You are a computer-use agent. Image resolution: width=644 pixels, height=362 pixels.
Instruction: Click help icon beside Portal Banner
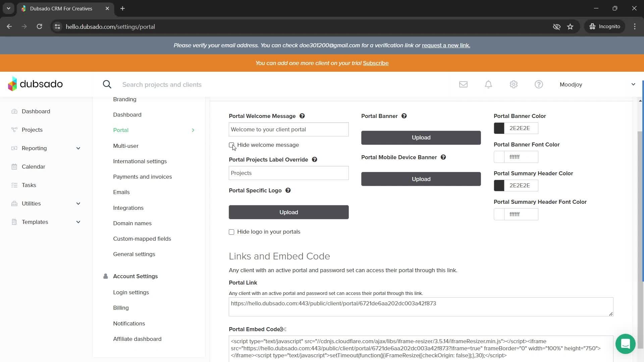point(404,116)
